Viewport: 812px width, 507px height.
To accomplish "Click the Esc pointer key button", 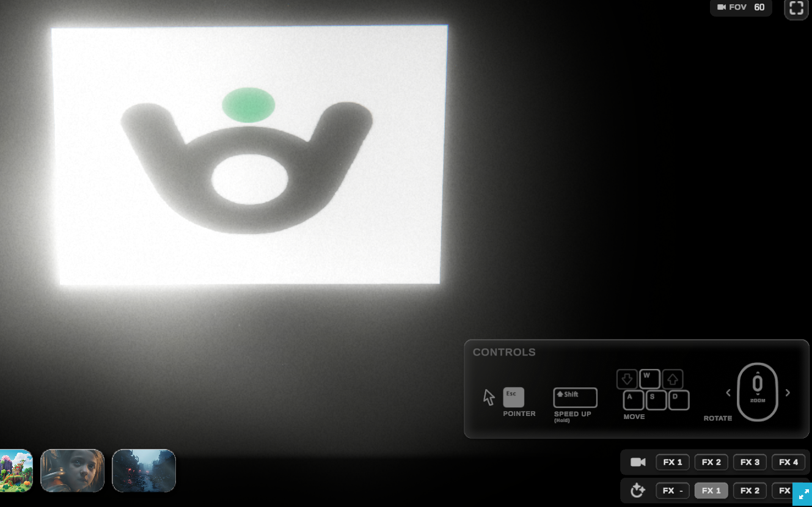I will click(513, 397).
